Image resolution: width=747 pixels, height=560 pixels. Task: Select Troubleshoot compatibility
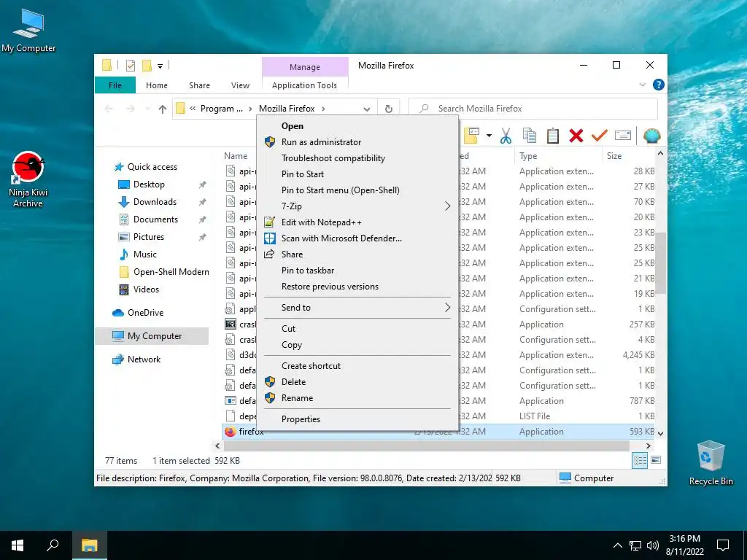[x=357, y=158]
